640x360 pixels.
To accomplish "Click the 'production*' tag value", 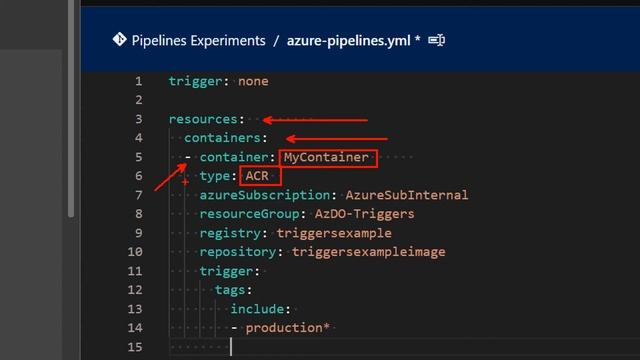I will click(x=287, y=328).
